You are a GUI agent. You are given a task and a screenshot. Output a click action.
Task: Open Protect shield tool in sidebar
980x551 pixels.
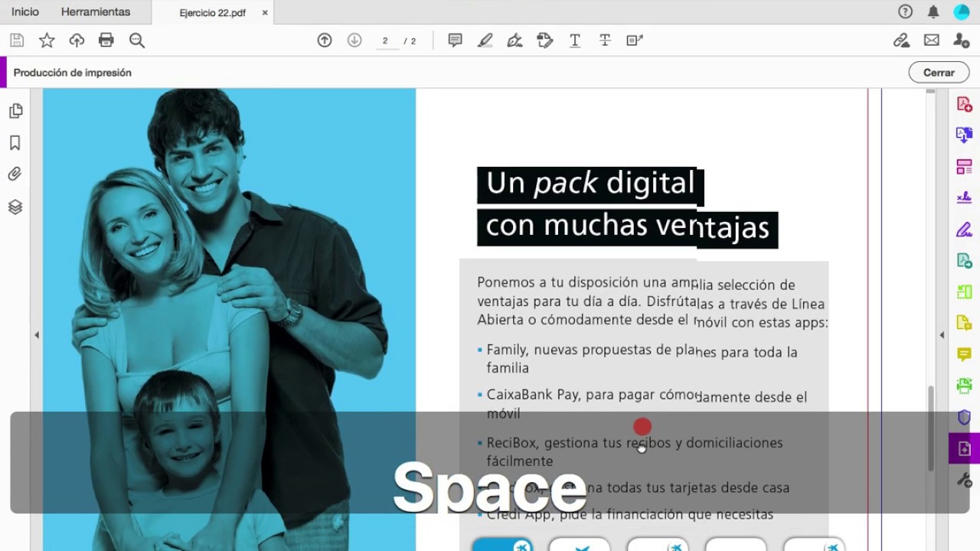point(965,417)
